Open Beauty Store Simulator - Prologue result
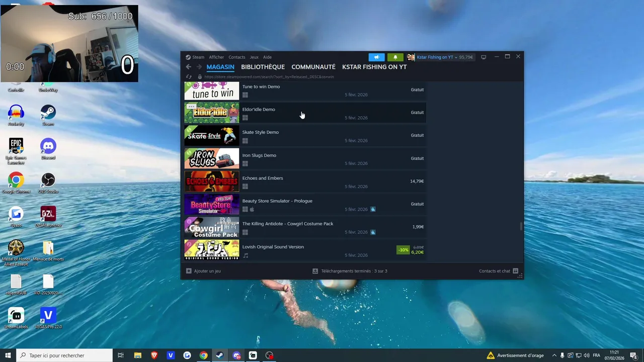This screenshot has width=644, height=362. 305,205
